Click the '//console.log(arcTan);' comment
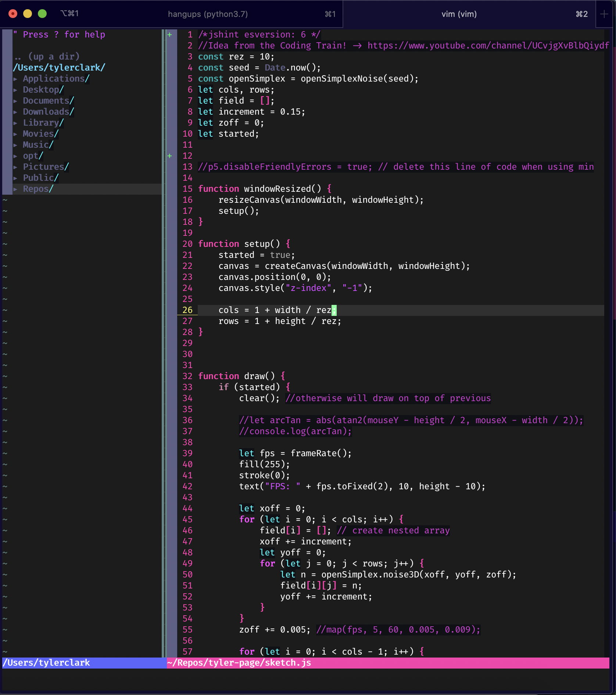This screenshot has height=695, width=616. coord(295,431)
